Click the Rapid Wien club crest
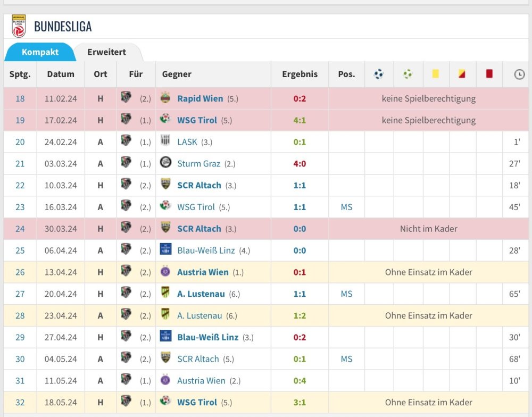This screenshot has height=417, width=532. 165,98
